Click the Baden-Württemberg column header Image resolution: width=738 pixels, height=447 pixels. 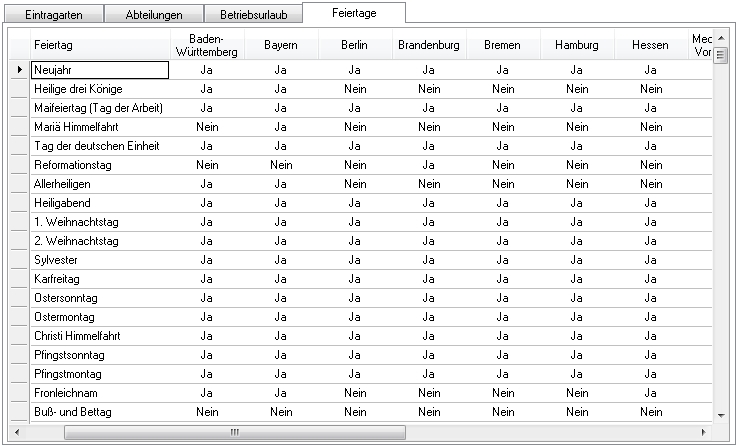(206, 46)
